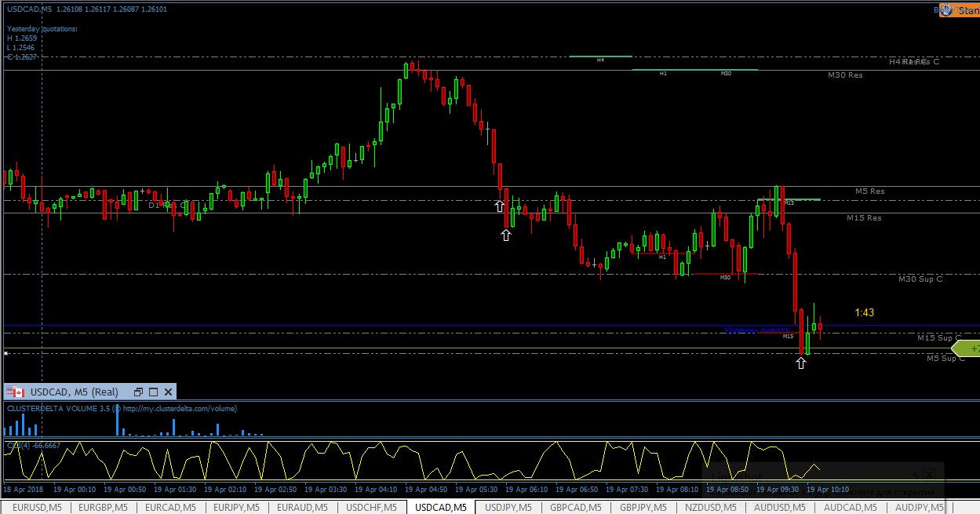Select the 'Yesterday quotations:' label
The height and width of the screenshot is (514, 980).
[x=42, y=29]
